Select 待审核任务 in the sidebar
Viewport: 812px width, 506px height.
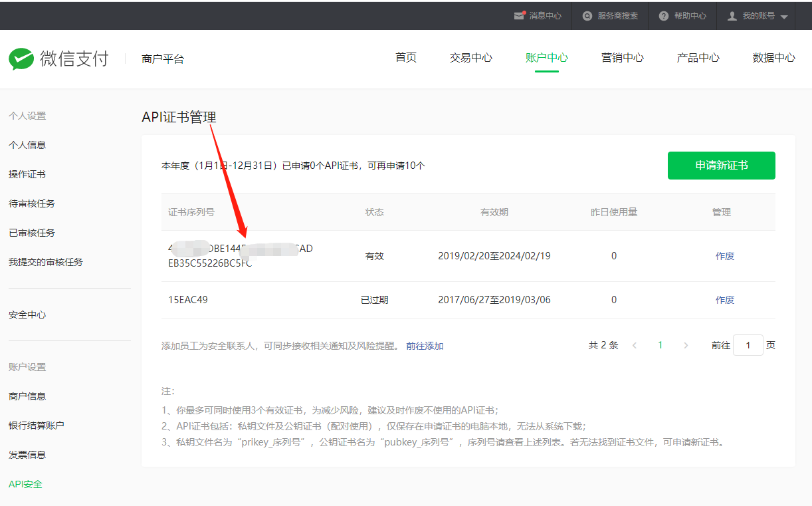point(32,203)
